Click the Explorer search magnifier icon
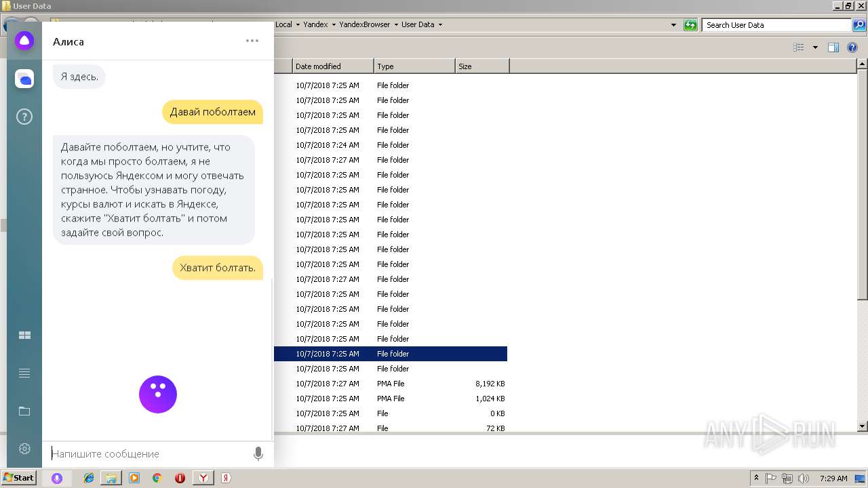The height and width of the screenshot is (488, 868). click(859, 25)
